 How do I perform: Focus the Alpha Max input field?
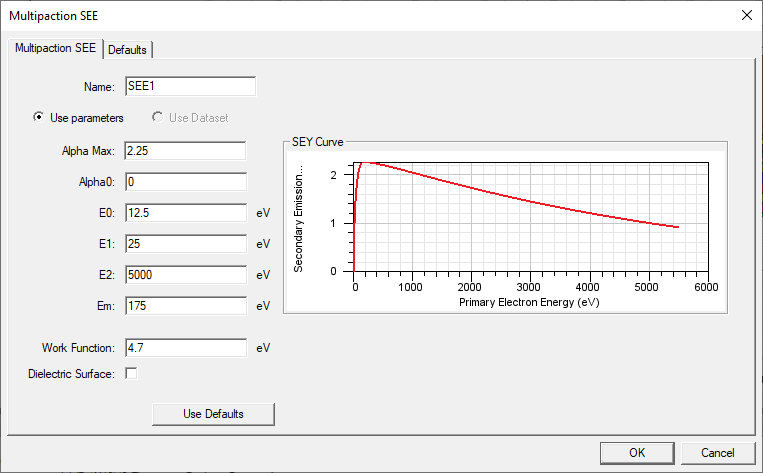point(185,151)
